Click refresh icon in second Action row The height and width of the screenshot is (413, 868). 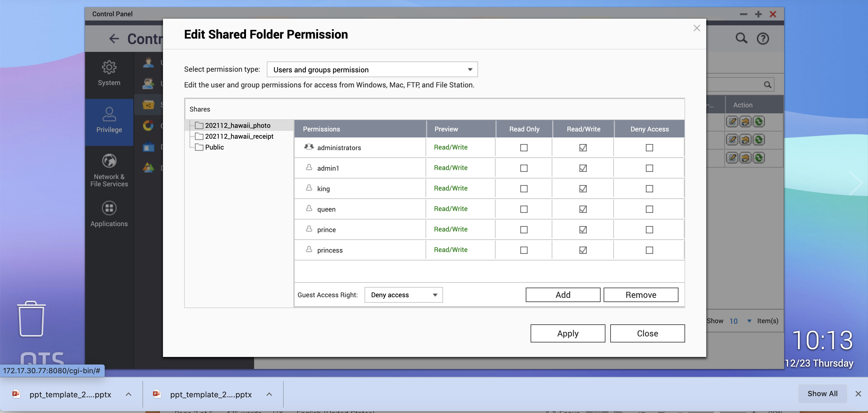click(x=758, y=140)
